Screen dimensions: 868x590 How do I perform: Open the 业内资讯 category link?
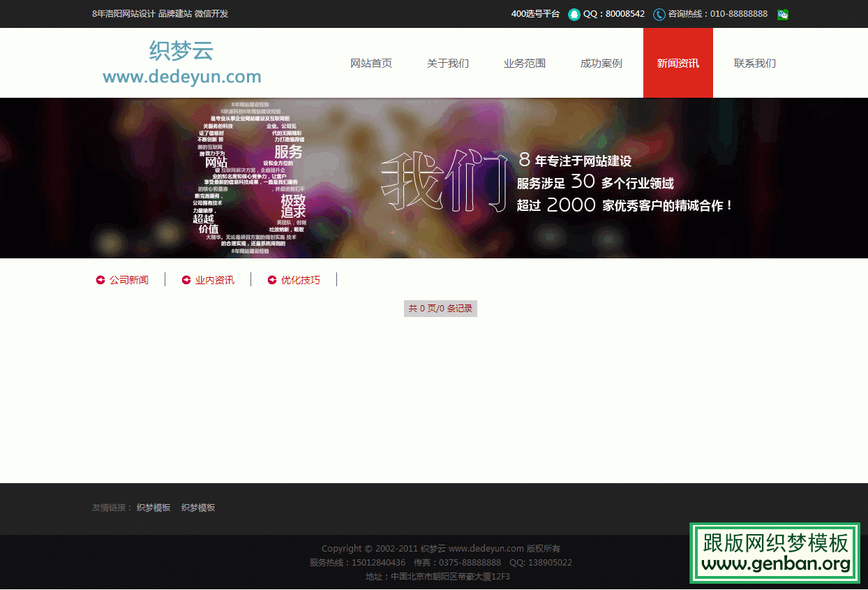point(213,279)
